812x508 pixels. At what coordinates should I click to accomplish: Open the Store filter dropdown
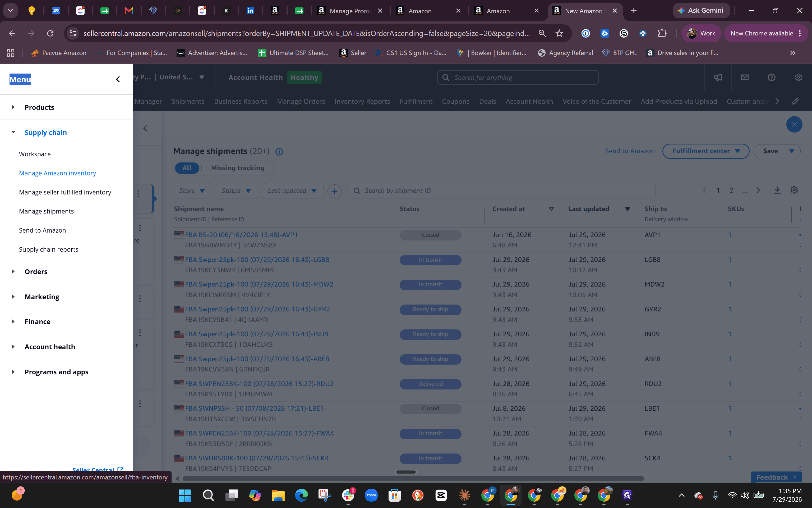192,191
